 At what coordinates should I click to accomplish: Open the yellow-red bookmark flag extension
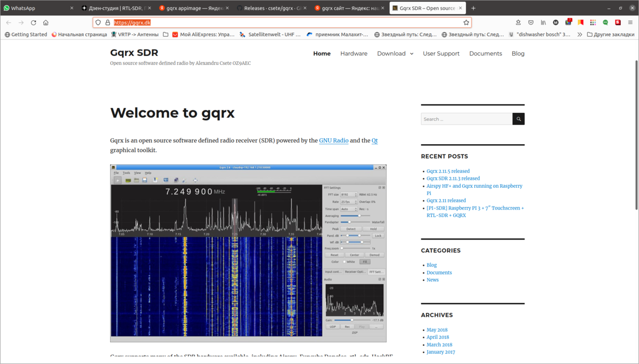point(580,22)
